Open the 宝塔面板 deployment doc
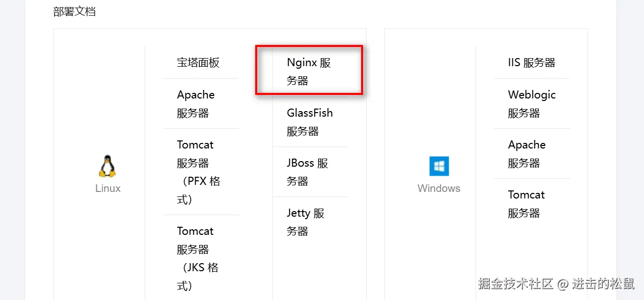This screenshot has height=300, width=644. pyautogui.click(x=198, y=63)
